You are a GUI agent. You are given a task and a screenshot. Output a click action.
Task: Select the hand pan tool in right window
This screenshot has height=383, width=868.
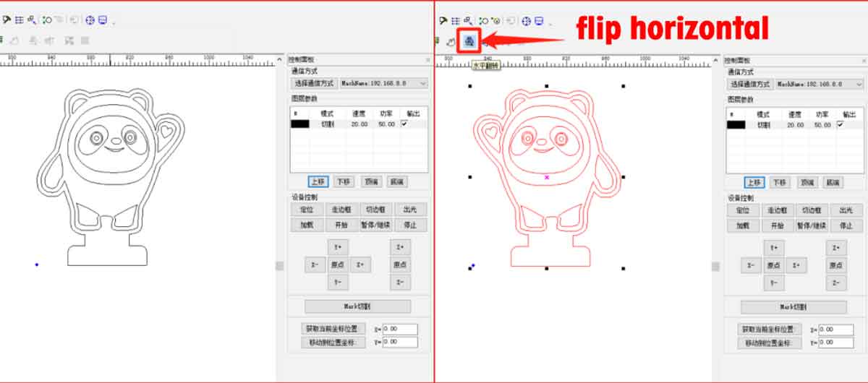click(451, 43)
